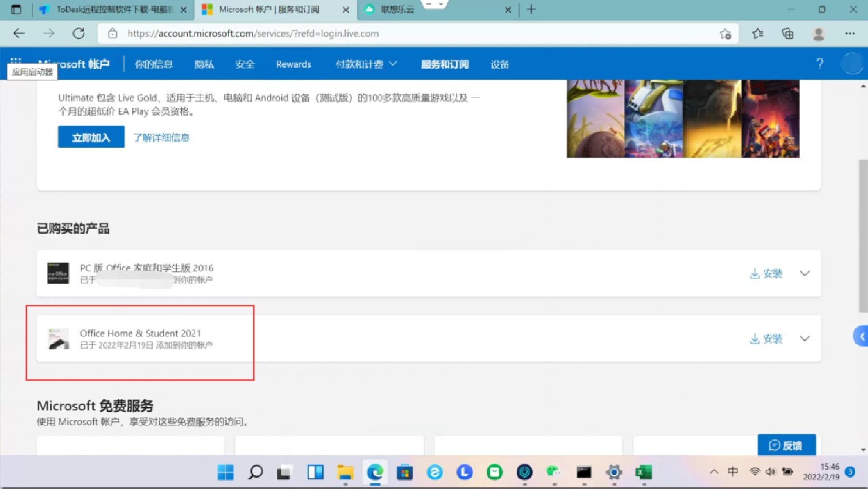Open the Windows Start menu
The image size is (868, 489).
(226, 473)
